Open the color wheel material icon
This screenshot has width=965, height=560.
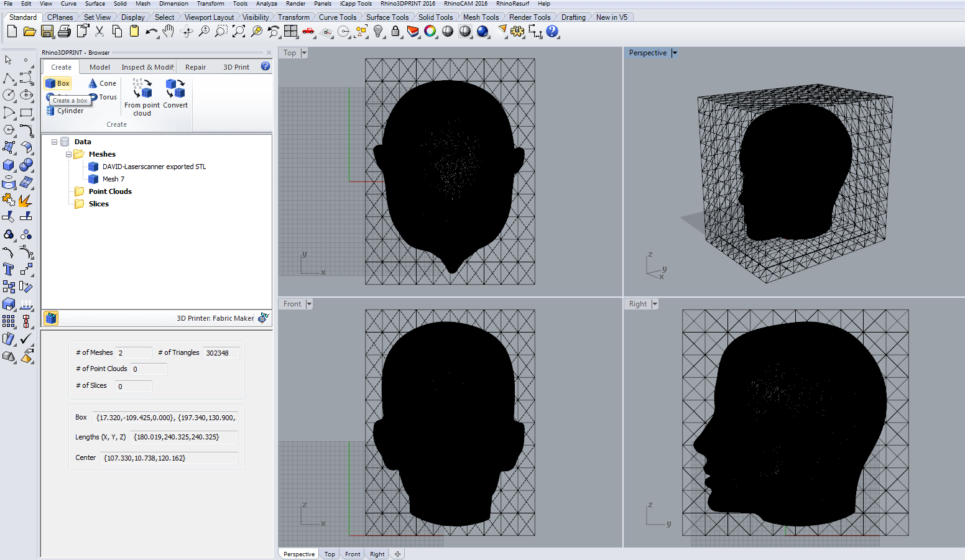pyautogui.click(x=430, y=32)
